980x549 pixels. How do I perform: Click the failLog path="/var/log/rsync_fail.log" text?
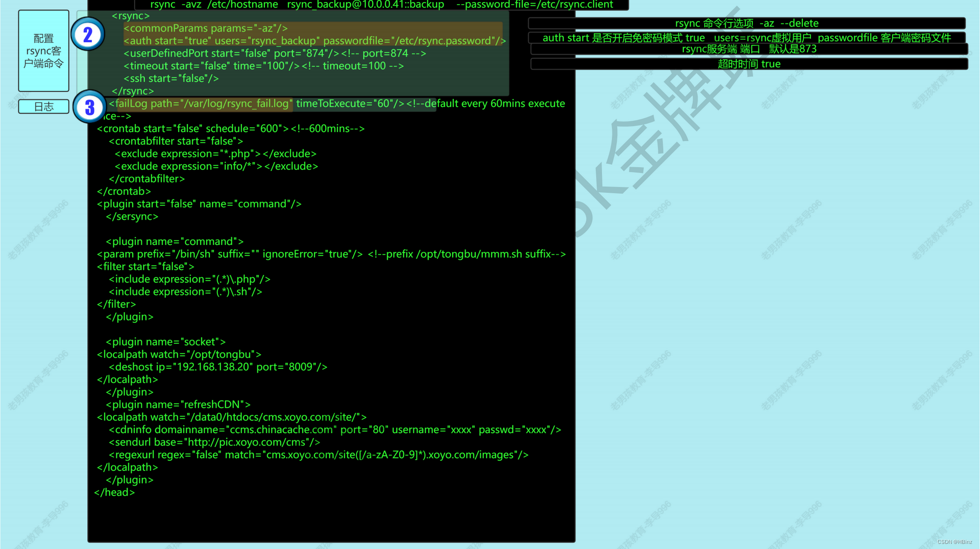click(201, 104)
